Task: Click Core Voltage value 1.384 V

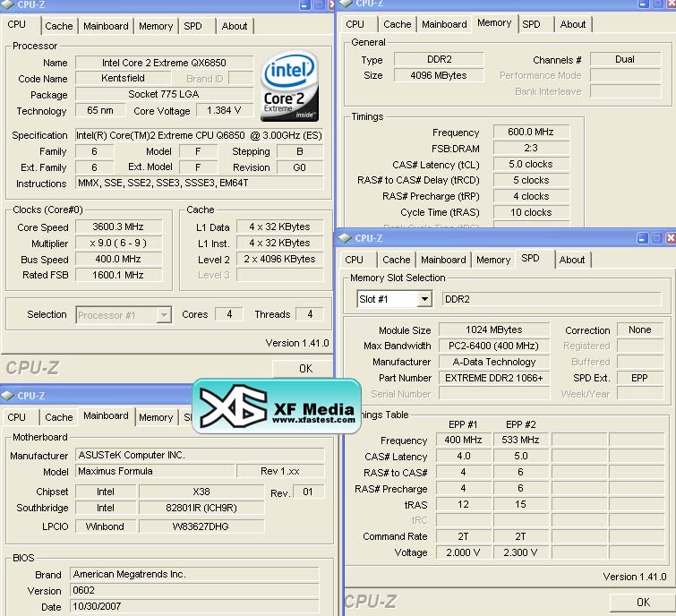Action: (224, 110)
